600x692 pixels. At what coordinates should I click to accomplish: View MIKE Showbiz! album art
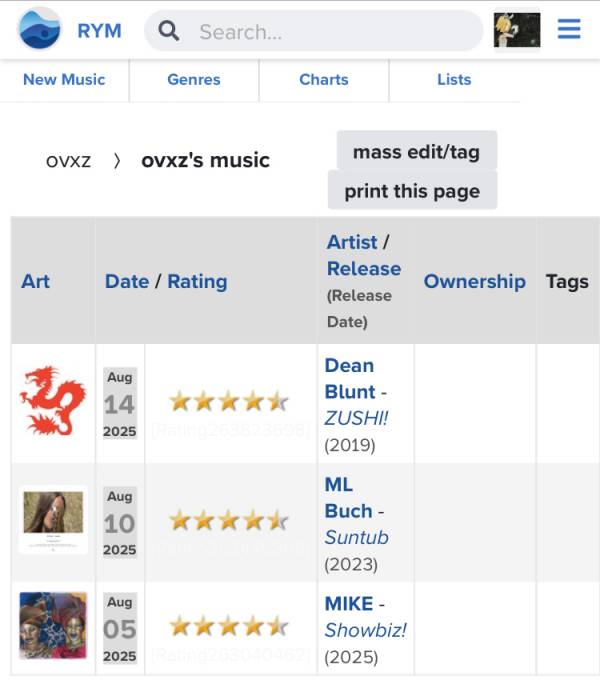coord(53,625)
